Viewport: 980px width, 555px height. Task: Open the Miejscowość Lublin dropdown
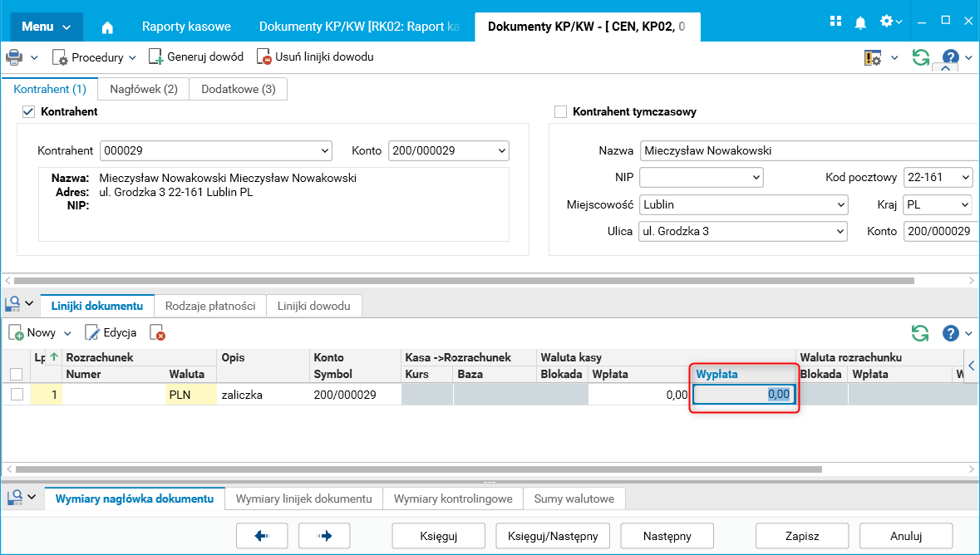point(840,204)
